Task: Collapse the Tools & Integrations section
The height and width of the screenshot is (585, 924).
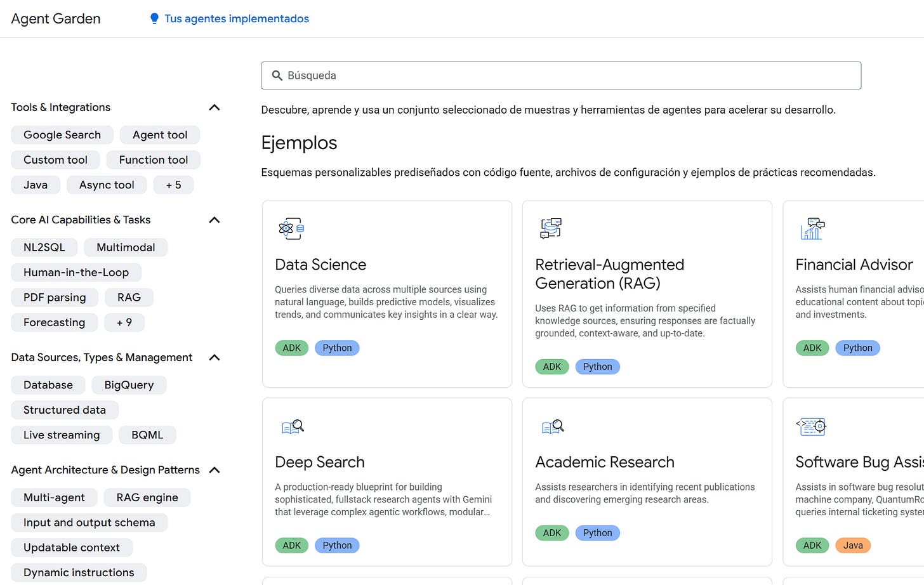Action: pyautogui.click(x=214, y=107)
